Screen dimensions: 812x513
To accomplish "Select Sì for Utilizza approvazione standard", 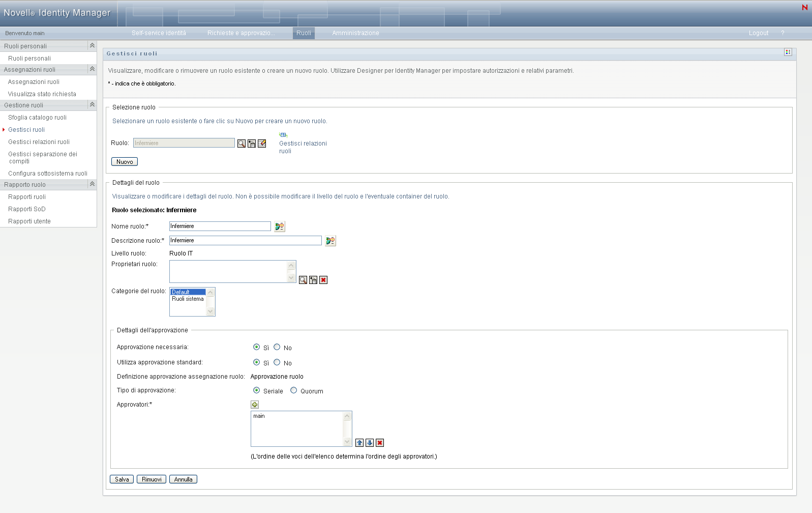I will click(256, 362).
